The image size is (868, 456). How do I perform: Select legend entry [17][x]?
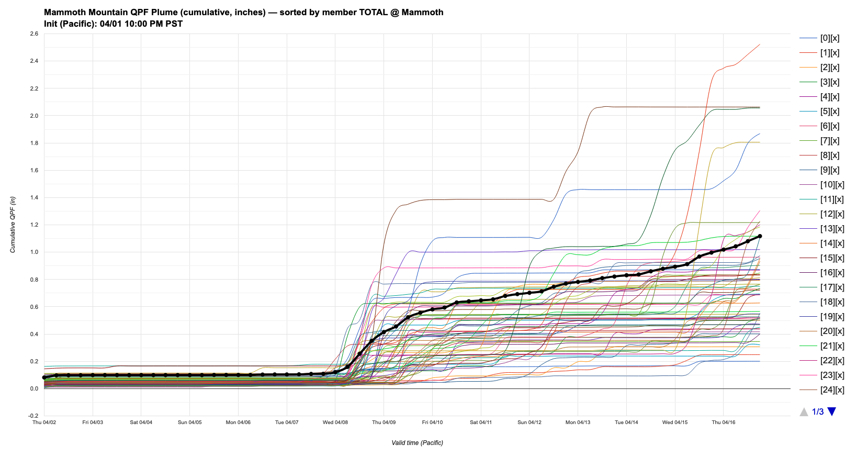[x=822, y=287]
